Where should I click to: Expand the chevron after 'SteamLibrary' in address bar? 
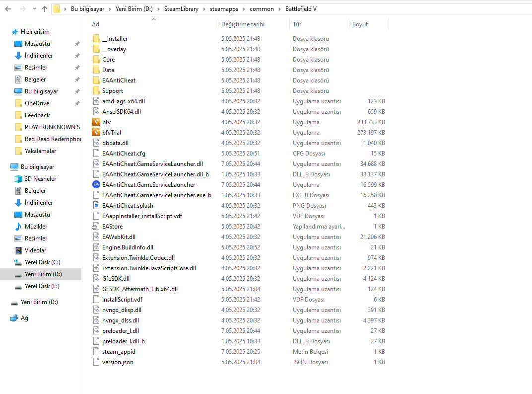(x=204, y=9)
